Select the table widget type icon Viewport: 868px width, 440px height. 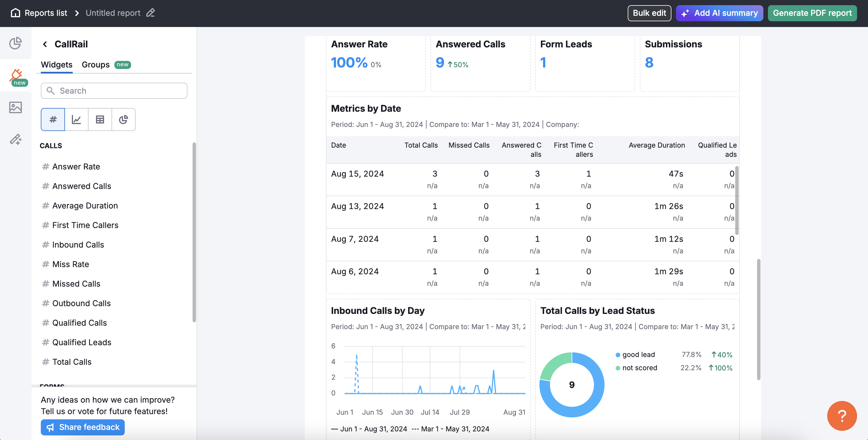pos(100,119)
